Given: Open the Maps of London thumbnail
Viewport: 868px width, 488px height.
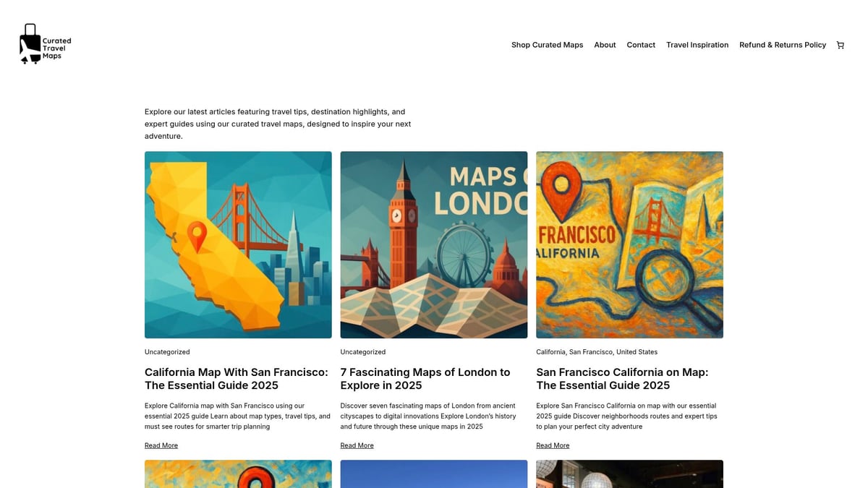Looking at the screenshot, I should [x=434, y=244].
